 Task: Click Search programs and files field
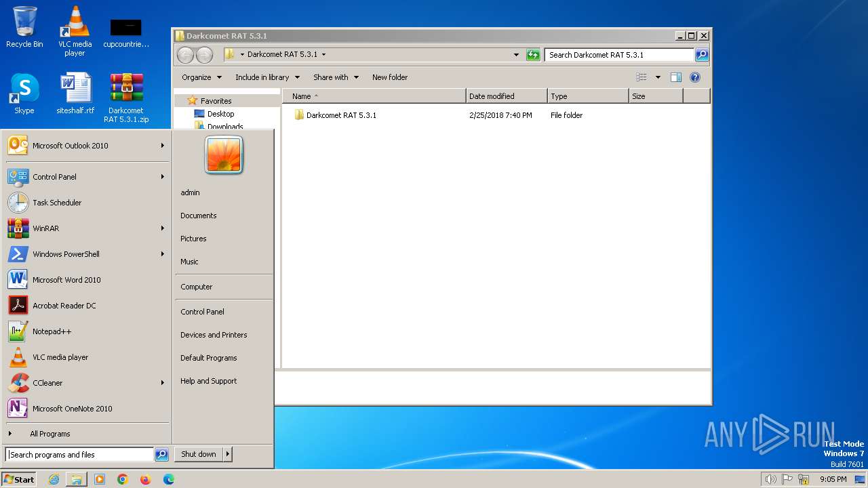[79, 455]
